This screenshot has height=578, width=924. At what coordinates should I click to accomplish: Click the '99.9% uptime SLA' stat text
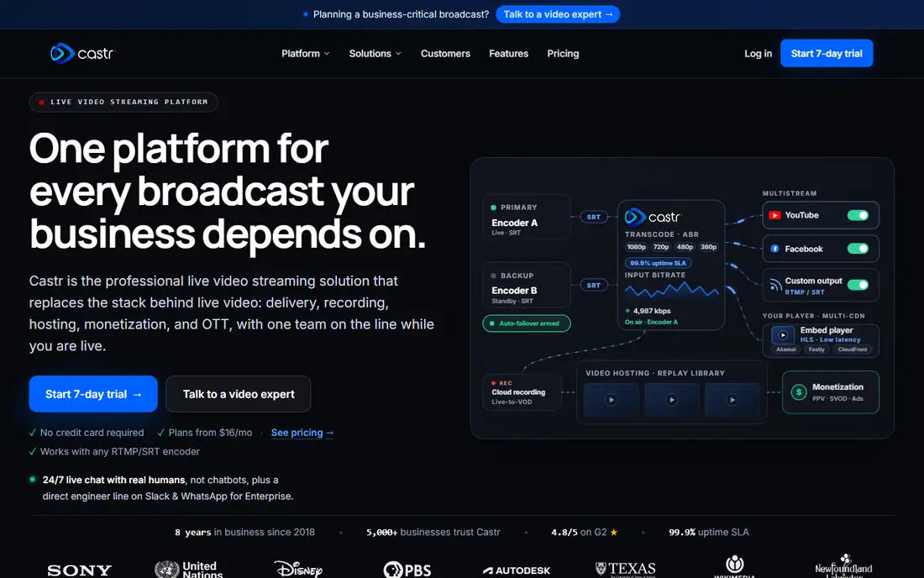(709, 532)
